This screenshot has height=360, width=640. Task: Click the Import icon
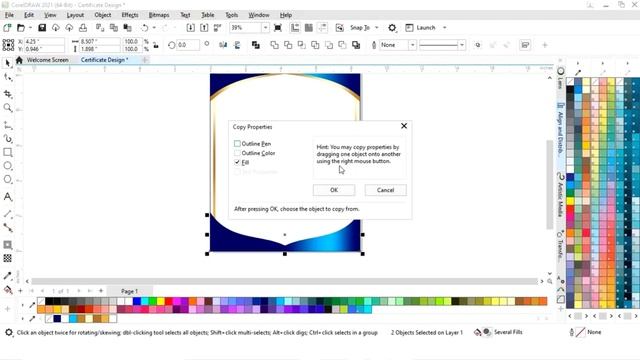click(x=191, y=28)
